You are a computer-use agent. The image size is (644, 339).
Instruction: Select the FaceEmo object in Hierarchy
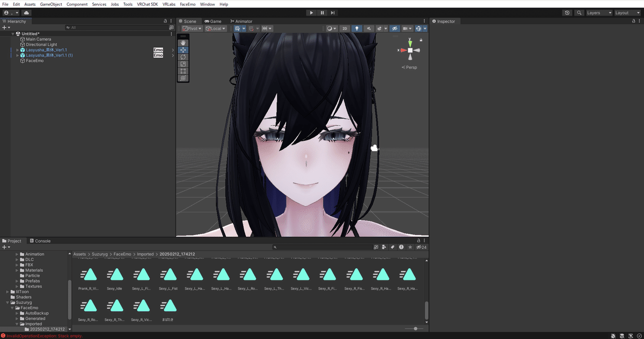(x=35, y=61)
